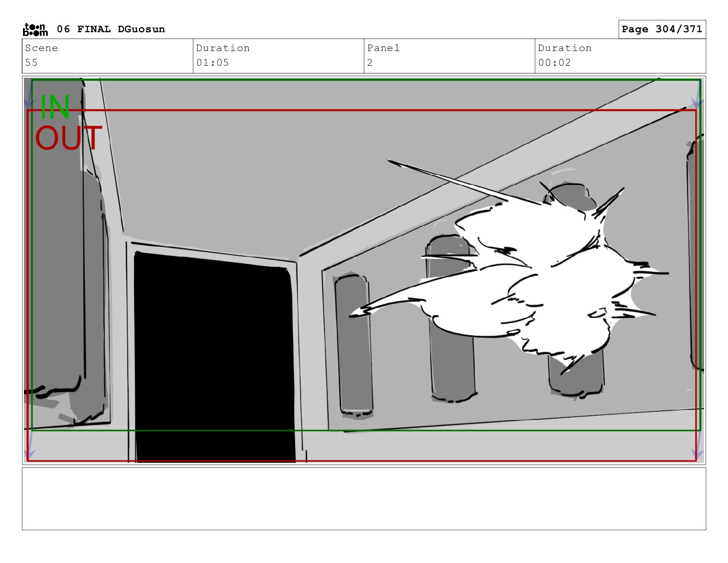Click the red 'OUT' camera frame label
The width and height of the screenshot is (728, 563).
(68, 138)
